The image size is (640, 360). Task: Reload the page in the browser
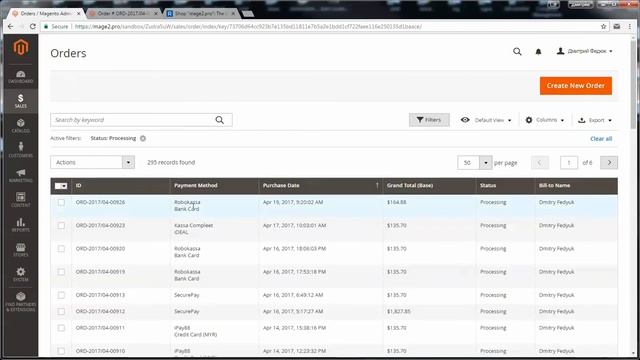[x=33, y=26]
